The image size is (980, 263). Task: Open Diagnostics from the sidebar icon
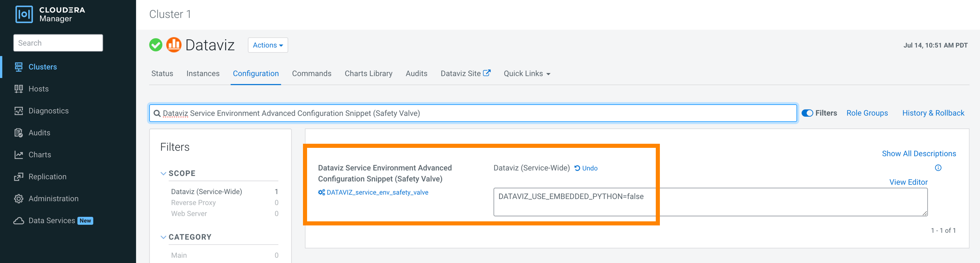click(x=19, y=111)
